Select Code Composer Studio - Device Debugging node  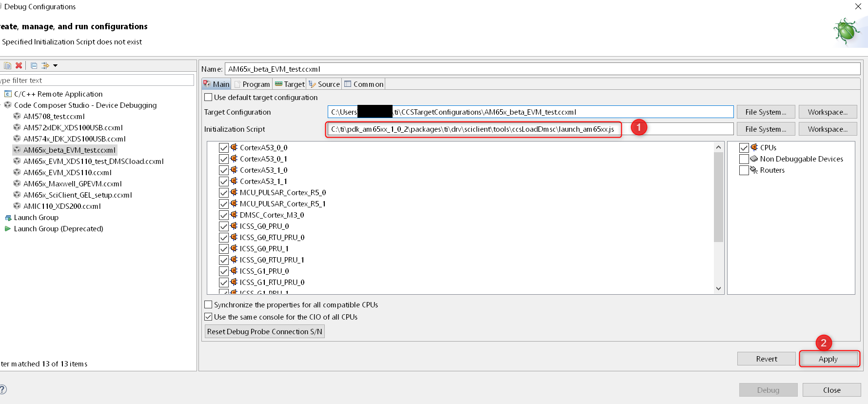pos(85,105)
